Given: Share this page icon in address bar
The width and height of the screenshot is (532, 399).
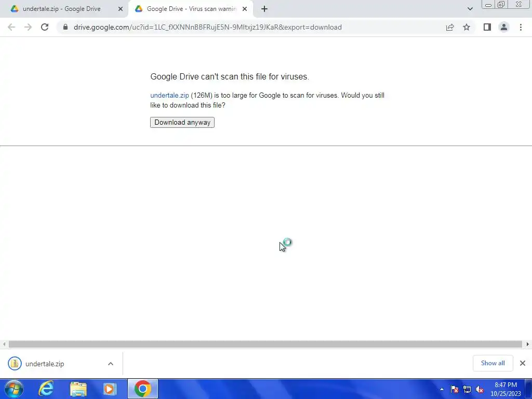Looking at the screenshot, I should click(x=450, y=27).
